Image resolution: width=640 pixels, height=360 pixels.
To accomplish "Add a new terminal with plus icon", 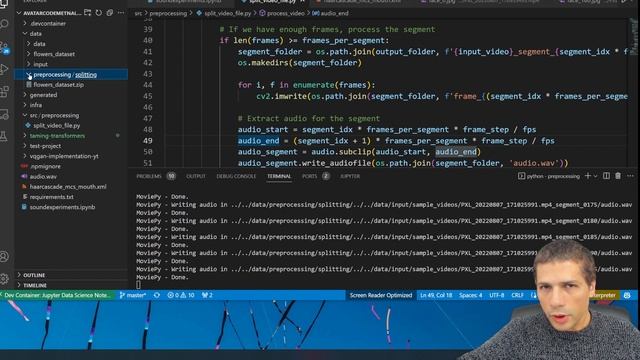I will [x=588, y=176].
